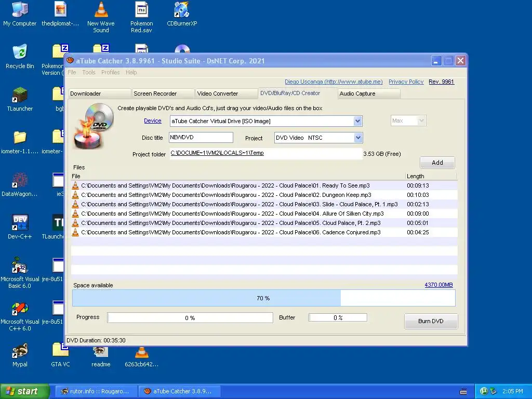Screen dimensions: 532x399
Task: Click the Length column header
Action: (431, 176)
